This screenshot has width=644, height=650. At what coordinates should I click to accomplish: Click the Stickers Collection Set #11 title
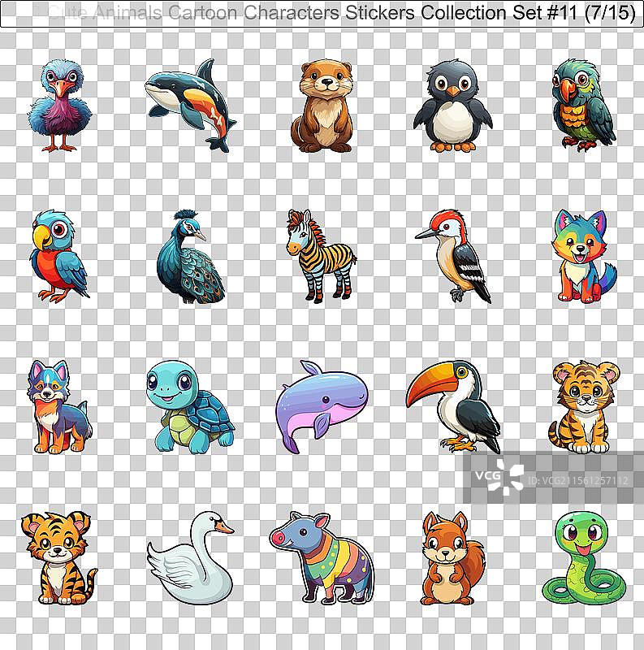[341, 14]
